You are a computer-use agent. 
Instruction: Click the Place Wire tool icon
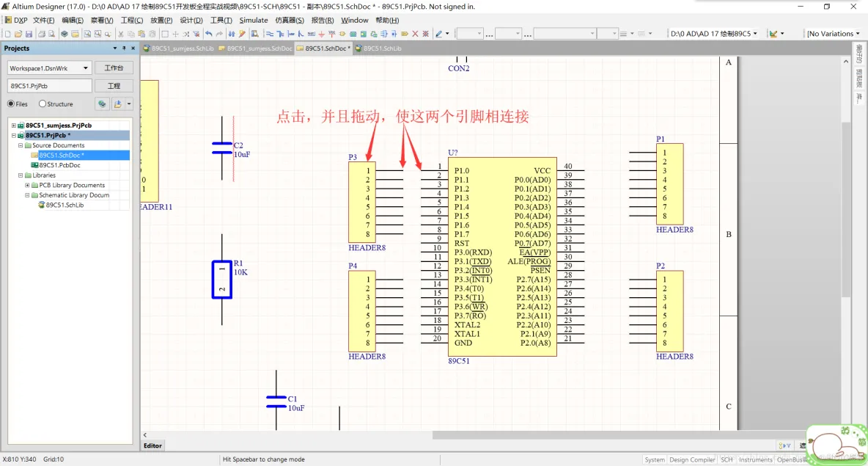coord(270,34)
